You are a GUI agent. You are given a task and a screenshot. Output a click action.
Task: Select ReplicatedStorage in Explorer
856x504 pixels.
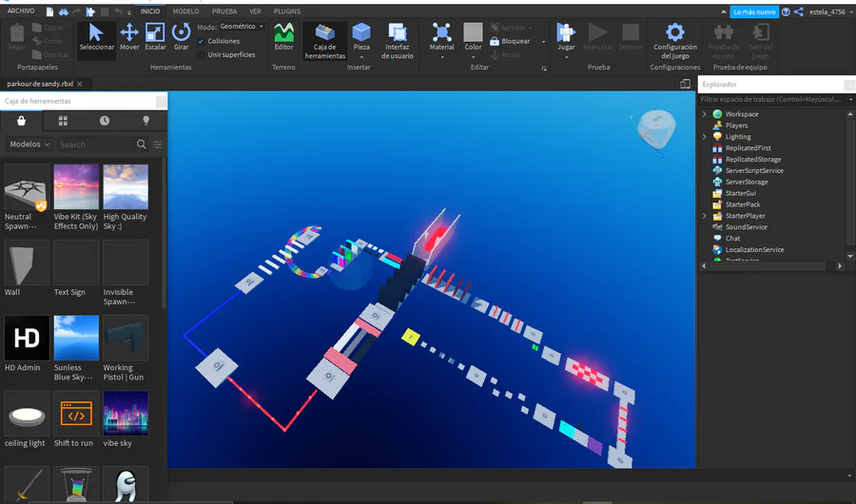[x=753, y=159]
